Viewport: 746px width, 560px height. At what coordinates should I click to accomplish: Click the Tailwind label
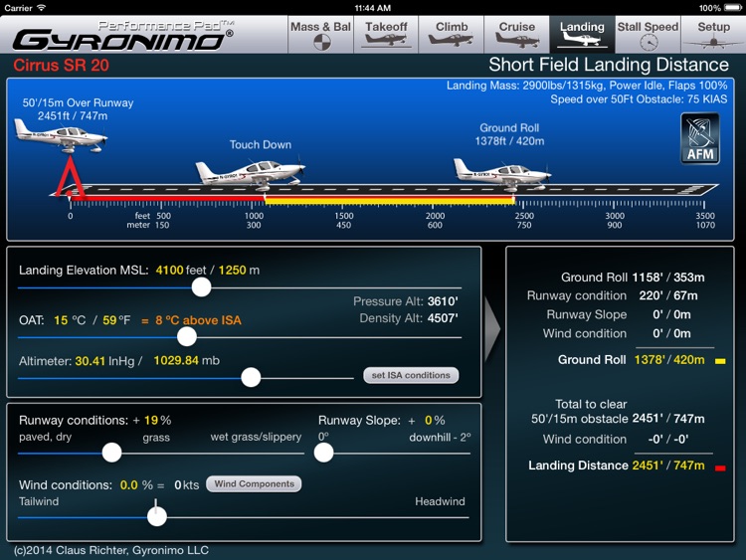click(x=39, y=501)
